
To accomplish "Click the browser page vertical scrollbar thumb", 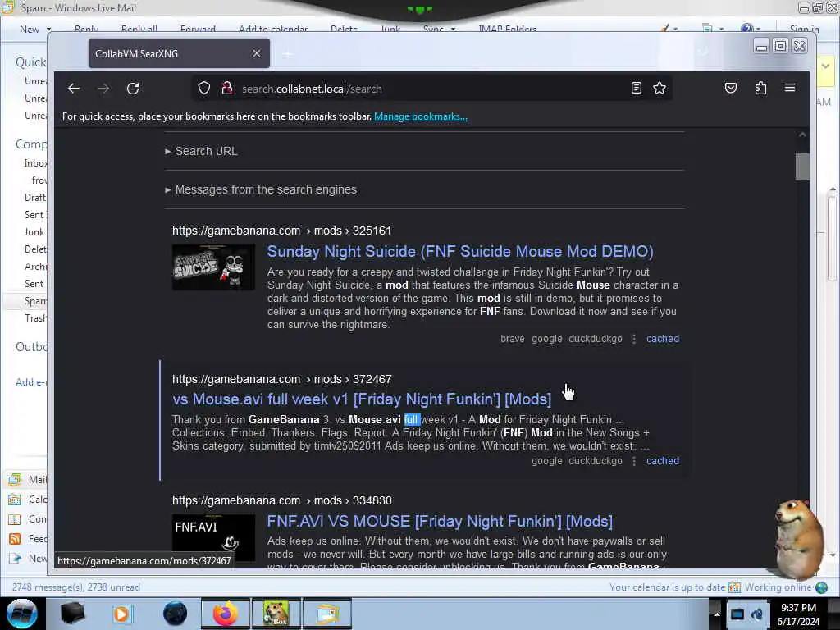I will 802,167.
